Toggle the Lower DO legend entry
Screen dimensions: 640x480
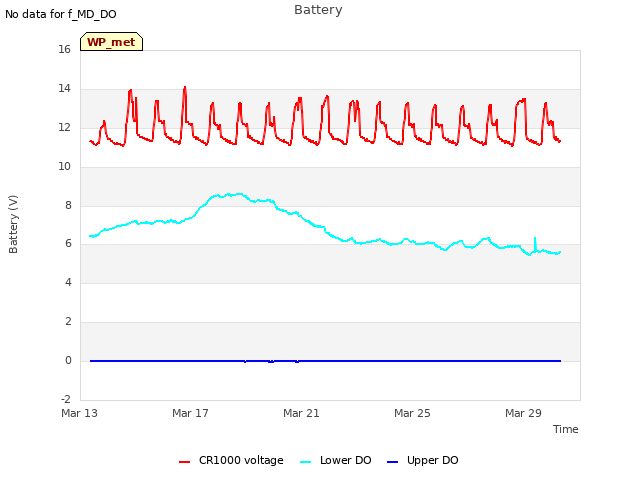[336, 460]
